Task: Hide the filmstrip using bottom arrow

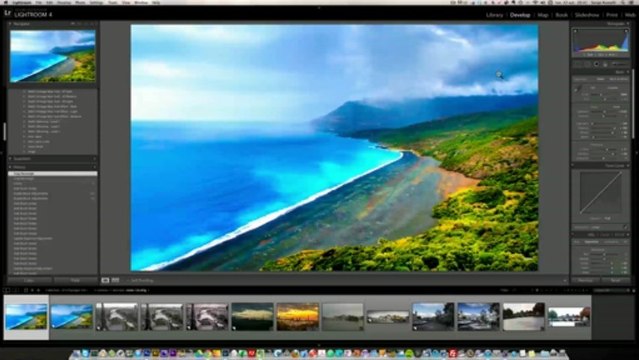Action: pyautogui.click(x=319, y=345)
